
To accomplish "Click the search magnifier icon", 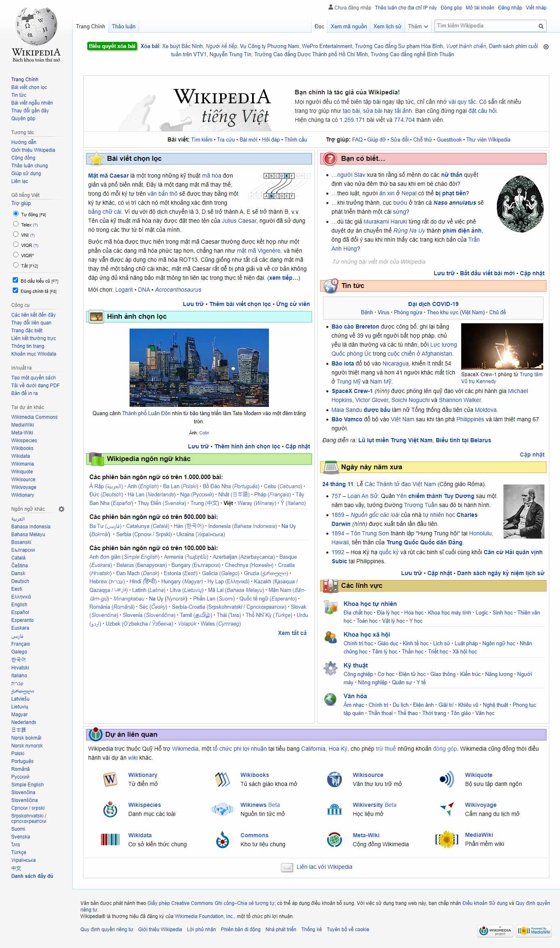I will (x=541, y=26).
